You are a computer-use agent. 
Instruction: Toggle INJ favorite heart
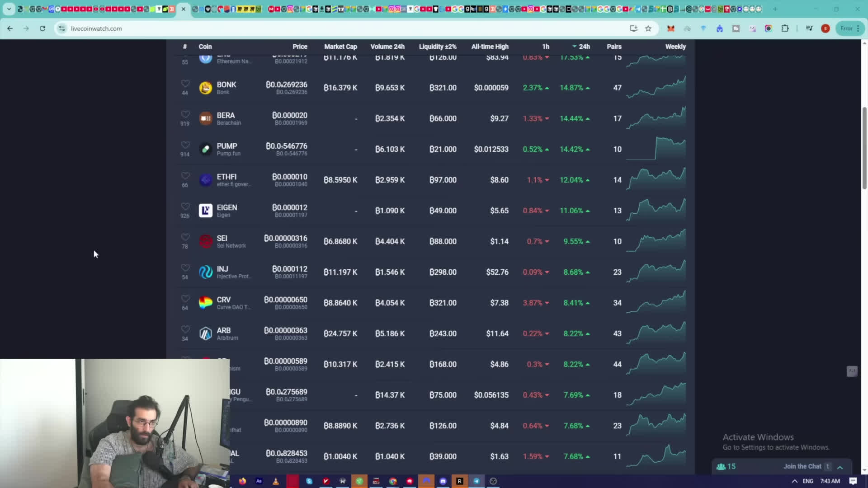[185, 268]
